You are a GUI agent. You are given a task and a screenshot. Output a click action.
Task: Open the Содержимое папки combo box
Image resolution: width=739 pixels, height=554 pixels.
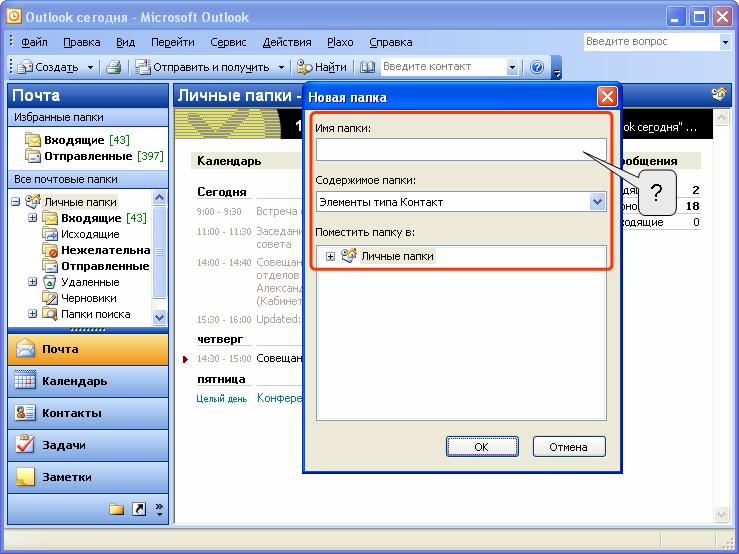(x=461, y=202)
